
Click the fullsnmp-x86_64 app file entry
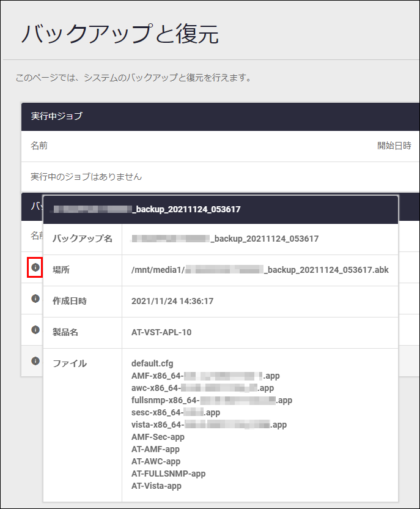click(x=212, y=400)
